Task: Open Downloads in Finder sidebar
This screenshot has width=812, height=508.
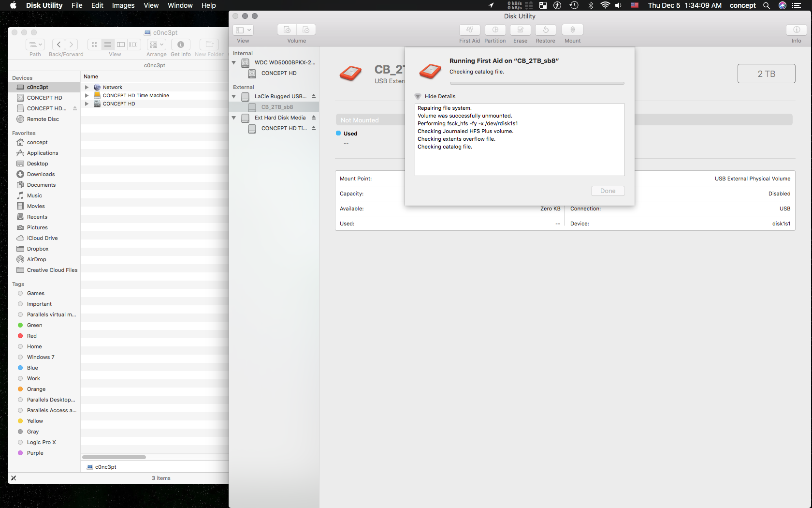Action: point(44,174)
